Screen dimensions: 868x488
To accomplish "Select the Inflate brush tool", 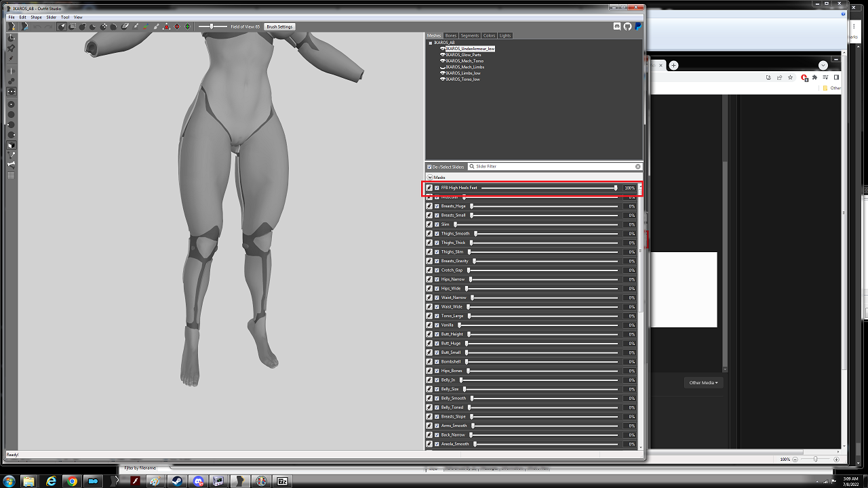I will pos(82,26).
